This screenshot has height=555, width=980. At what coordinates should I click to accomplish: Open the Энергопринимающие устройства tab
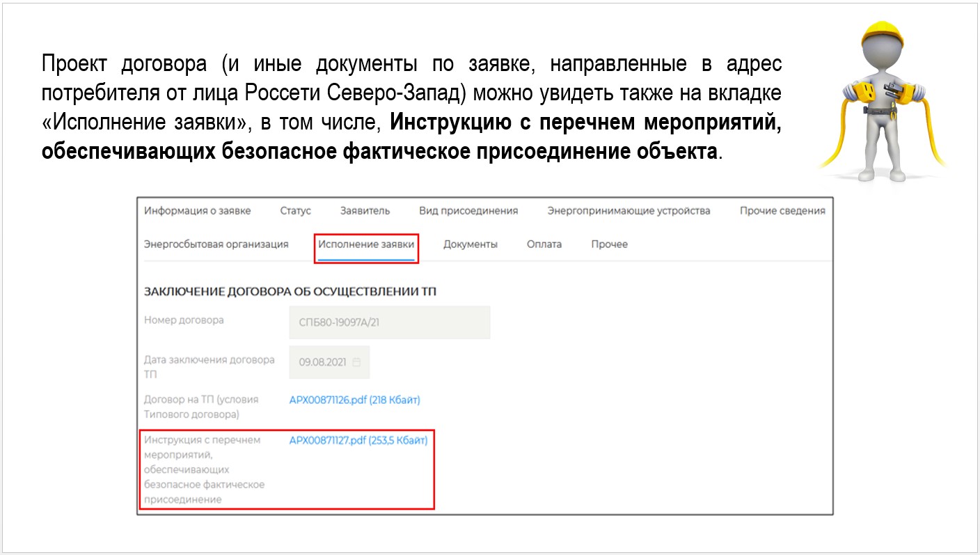[x=629, y=211]
